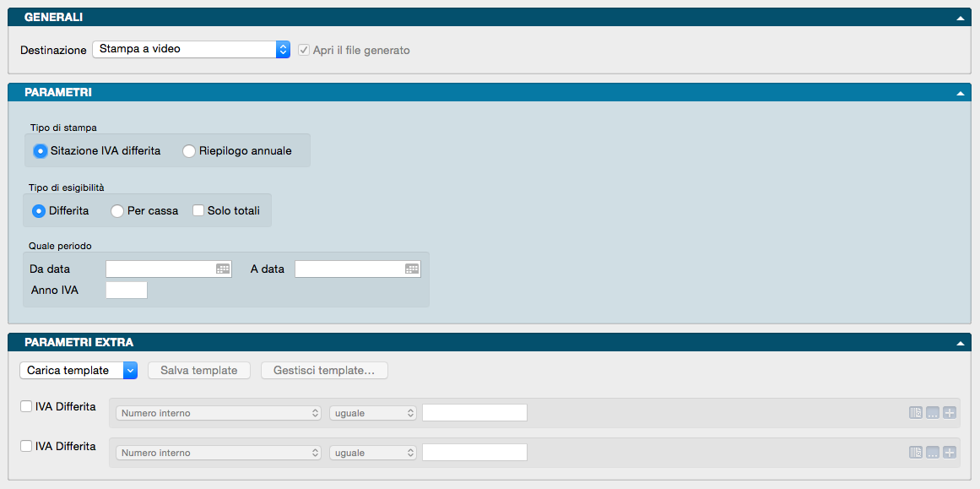Select the Riepilogo annuale radio button

(189, 151)
